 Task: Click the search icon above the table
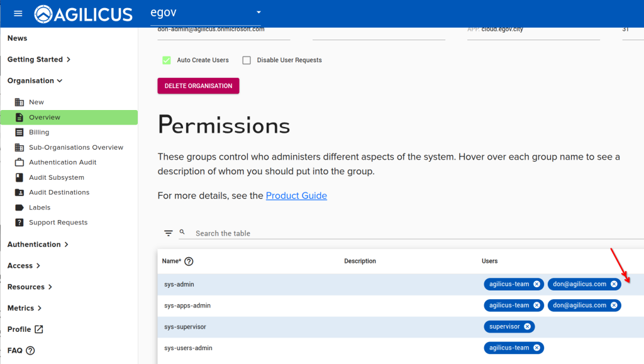[x=182, y=232]
